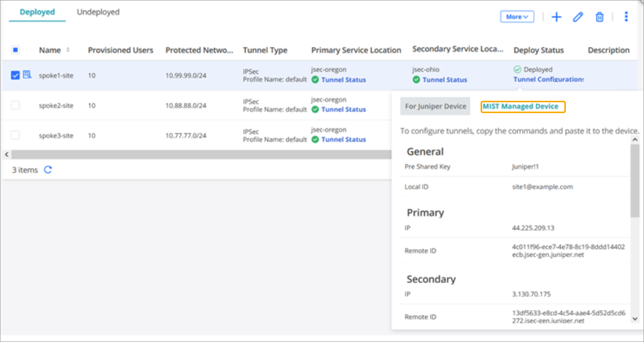Viewport: 644px width, 342px height.
Task: Open Tunnel Configuration link for spoke1-site
Action: (x=548, y=80)
